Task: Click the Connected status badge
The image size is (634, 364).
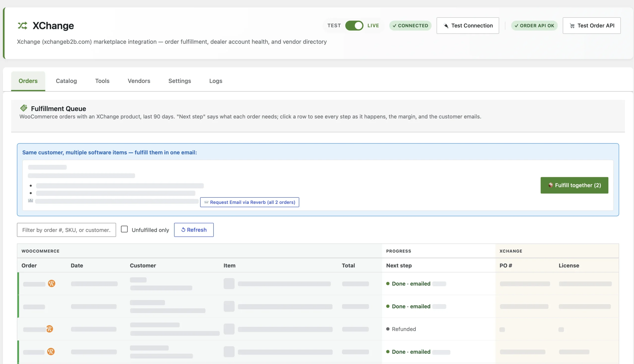Action: (410, 25)
